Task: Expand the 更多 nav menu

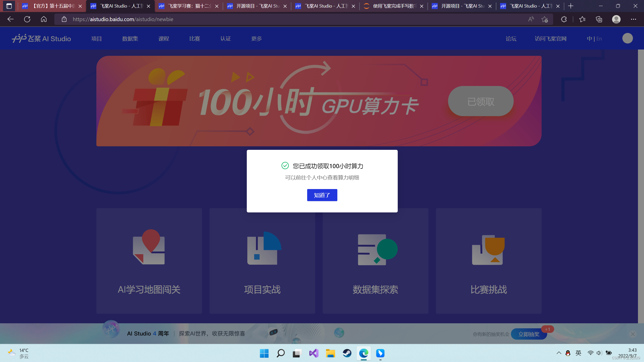Action: point(256,38)
